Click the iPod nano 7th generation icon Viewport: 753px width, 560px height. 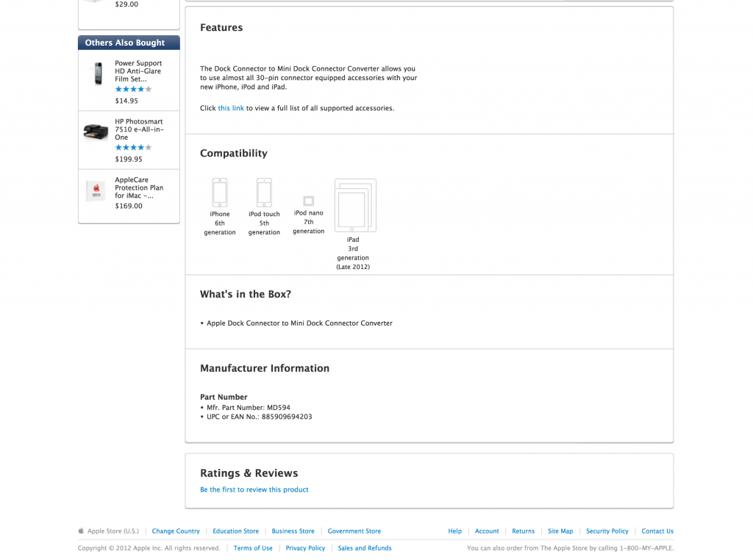click(309, 201)
